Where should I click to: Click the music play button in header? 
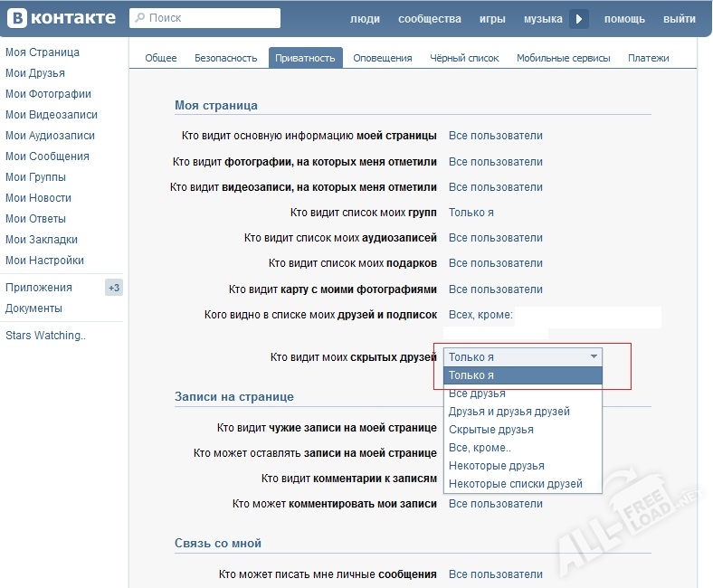click(579, 19)
